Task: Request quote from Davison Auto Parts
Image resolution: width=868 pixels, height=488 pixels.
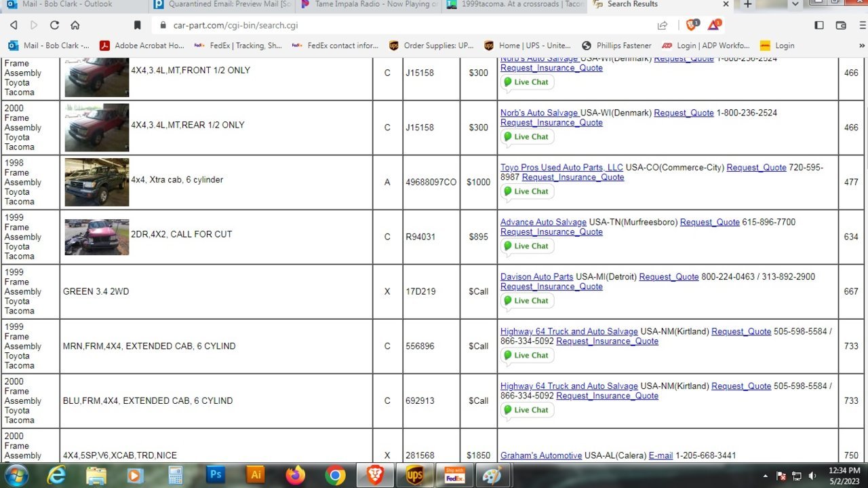Action: click(669, 277)
